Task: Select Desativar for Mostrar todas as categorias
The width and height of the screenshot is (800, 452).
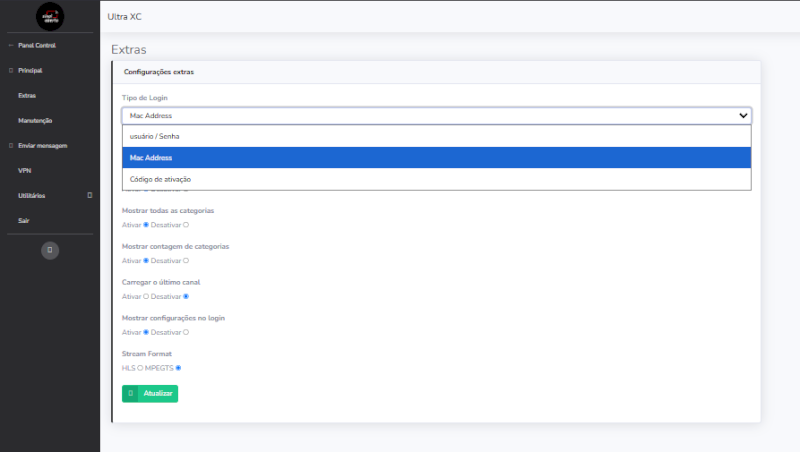Action: (186, 224)
